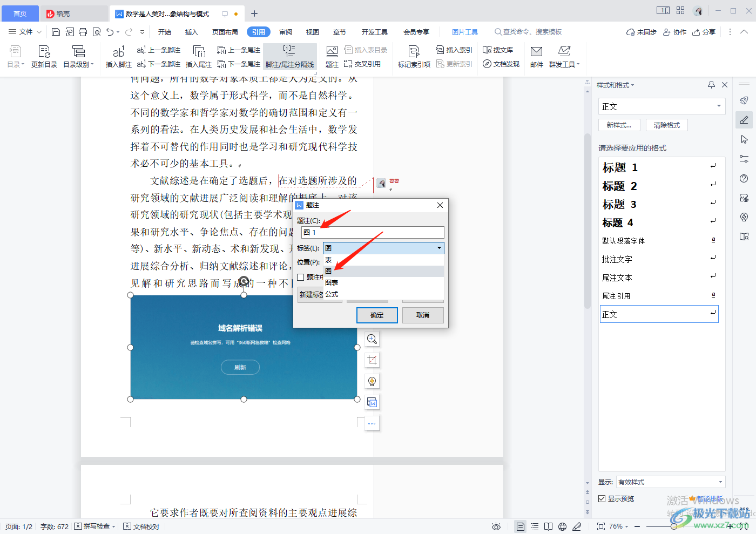Click New Style (新样式...) button
The image size is (756, 534).
619,125
